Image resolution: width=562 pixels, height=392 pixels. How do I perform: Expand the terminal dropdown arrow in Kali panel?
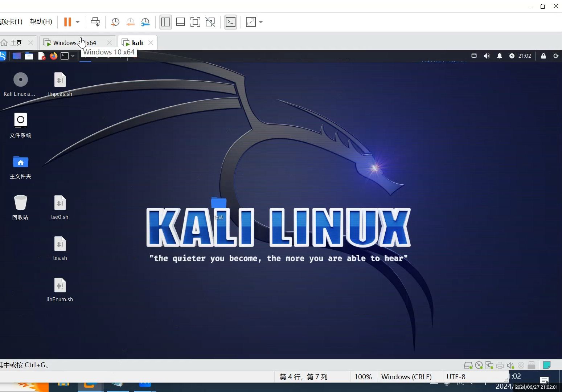click(x=73, y=56)
